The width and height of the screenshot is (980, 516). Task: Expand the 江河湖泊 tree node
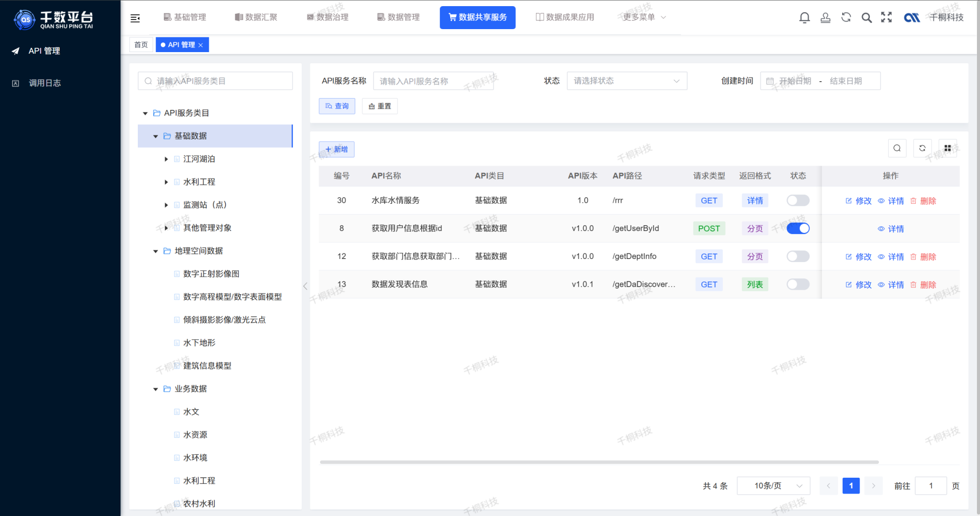pos(166,159)
